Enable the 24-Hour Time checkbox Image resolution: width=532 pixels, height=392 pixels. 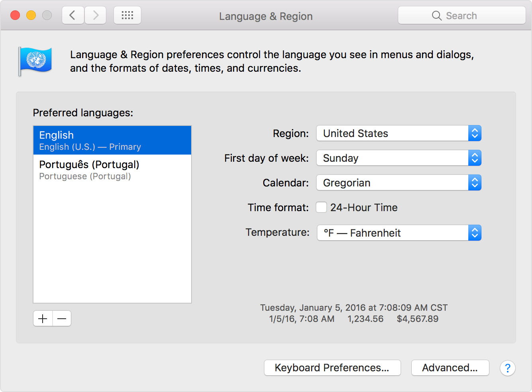[x=321, y=208]
